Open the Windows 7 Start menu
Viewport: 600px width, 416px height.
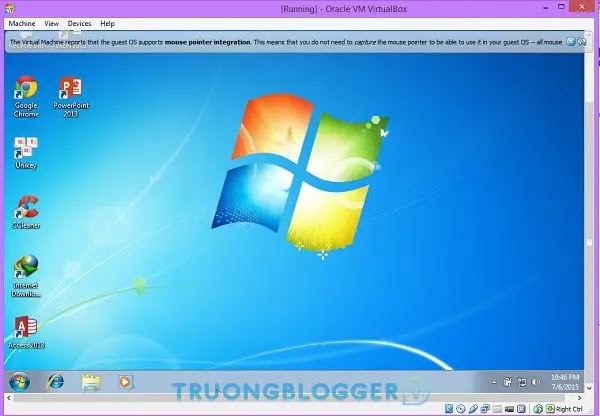[19, 382]
